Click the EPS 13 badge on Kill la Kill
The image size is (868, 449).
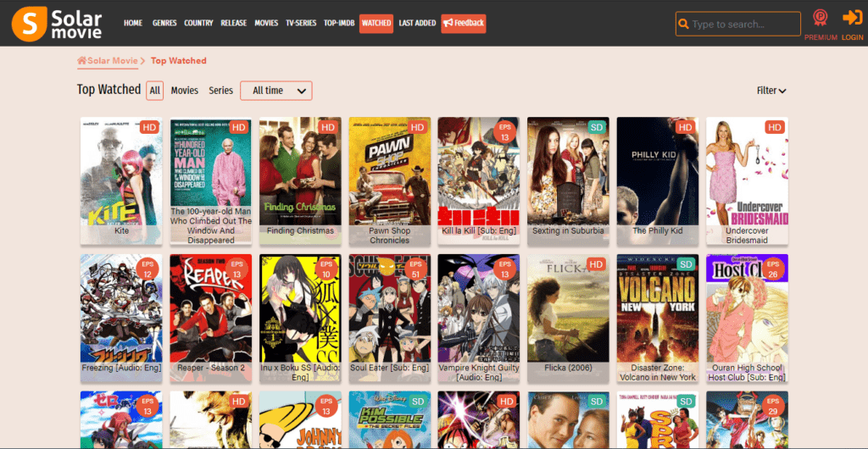[x=505, y=132]
